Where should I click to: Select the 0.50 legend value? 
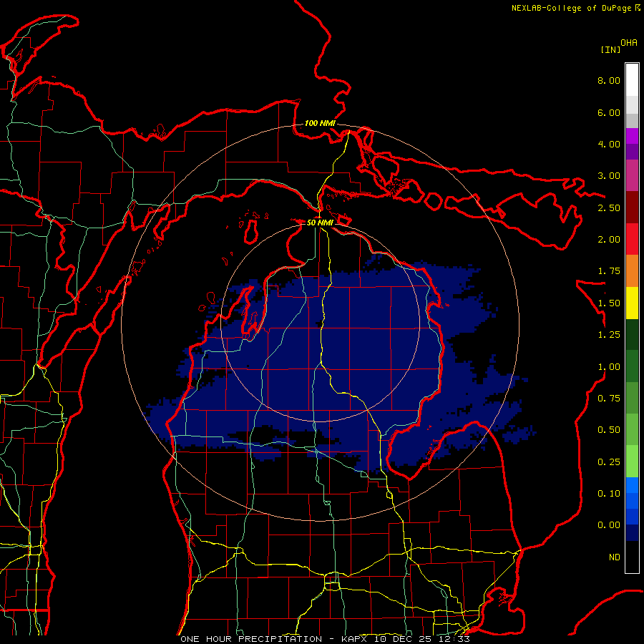point(609,430)
